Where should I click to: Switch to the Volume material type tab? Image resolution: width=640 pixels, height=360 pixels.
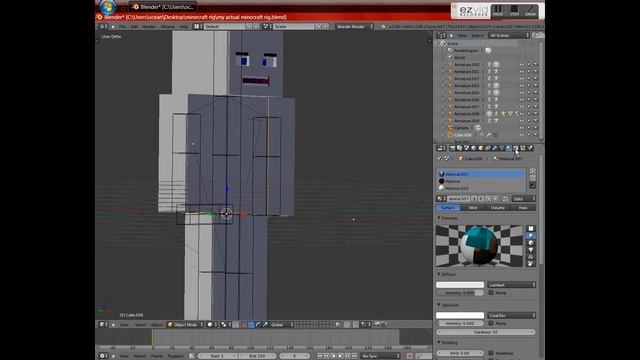[x=498, y=208]
